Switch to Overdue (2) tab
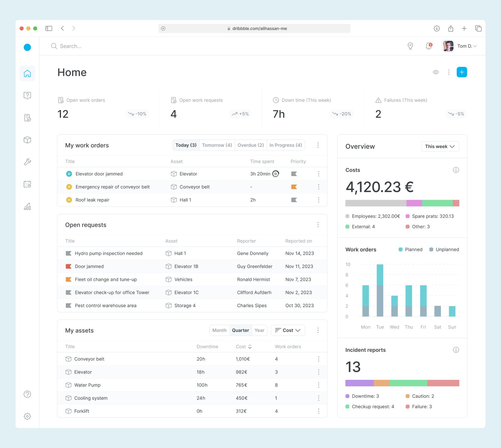The width and height of the screenshot is (501, 448). tap(251, 145)
